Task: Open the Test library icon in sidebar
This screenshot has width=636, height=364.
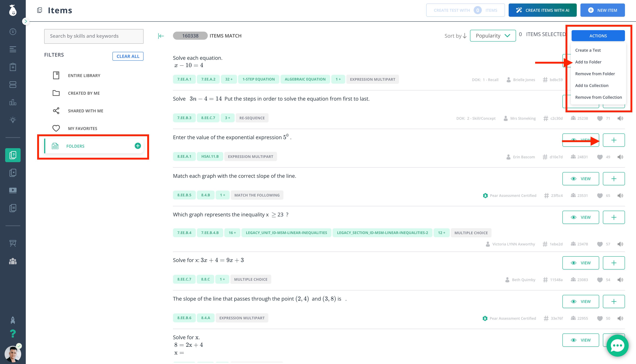Action: (13, 173)
